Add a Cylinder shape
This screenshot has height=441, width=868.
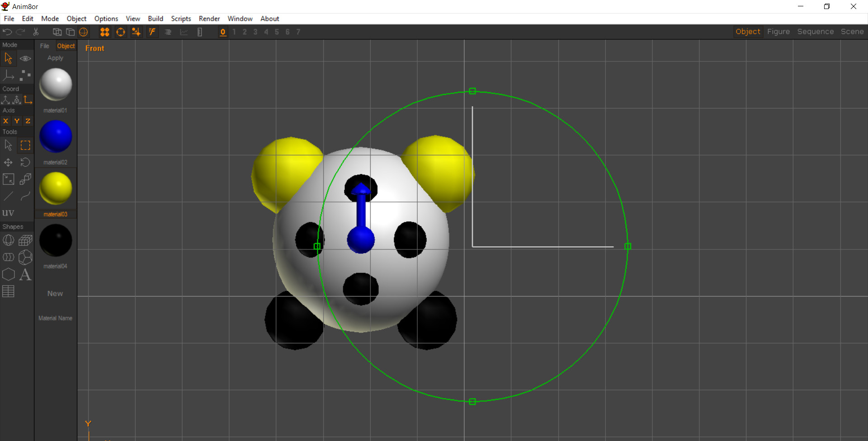[8, 257]
